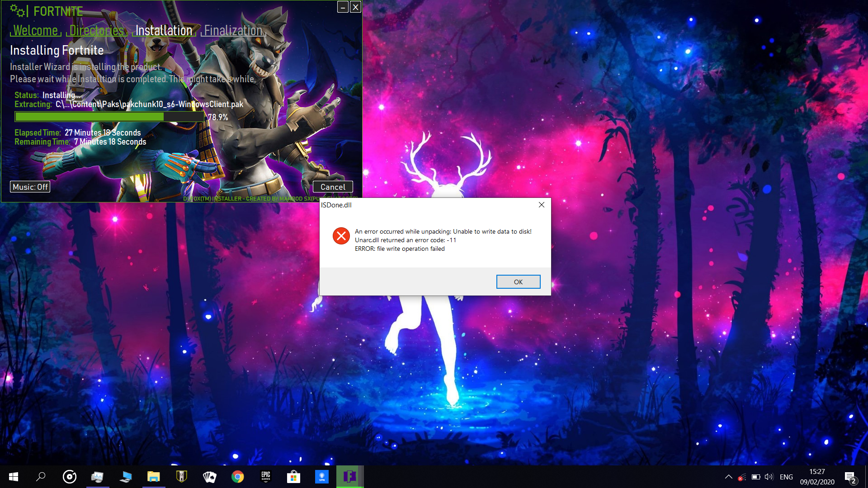
Task: Open the volume speaker control
Action: (x=769, y=477)
